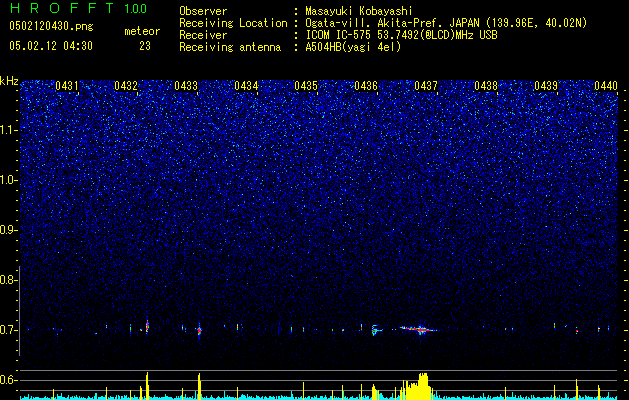Select the Ogata-vill. Akita-Pref. JAPAN location text
629x400 pixels.
(x=446, y=23)
